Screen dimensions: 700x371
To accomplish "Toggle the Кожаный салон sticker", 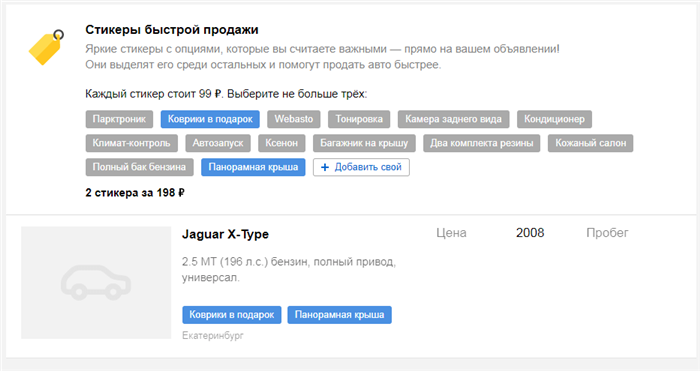I will tap(590, 143).
